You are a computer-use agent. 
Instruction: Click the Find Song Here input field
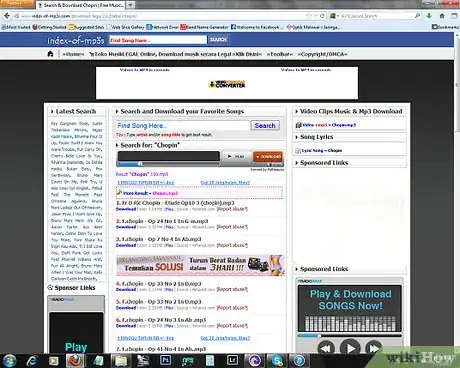pos(182,126)
